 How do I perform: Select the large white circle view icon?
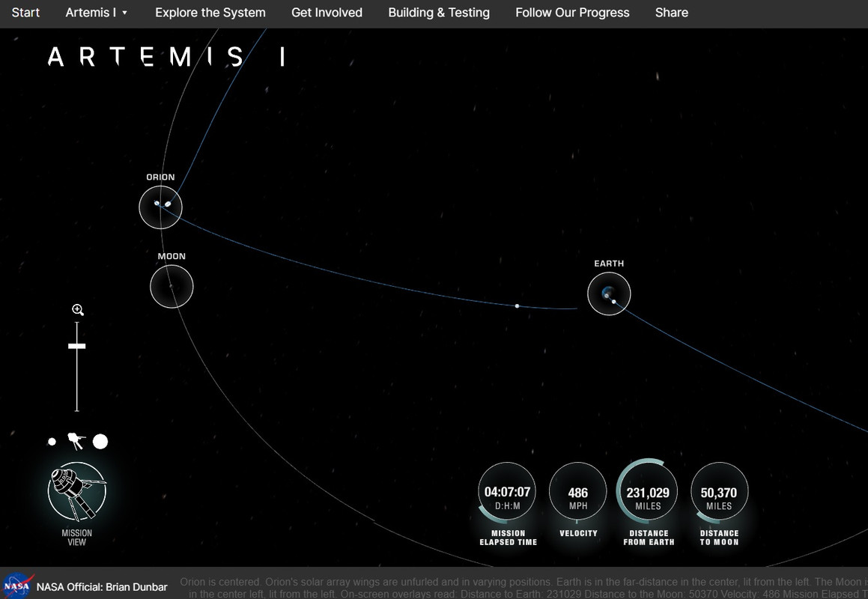point(100,441)
